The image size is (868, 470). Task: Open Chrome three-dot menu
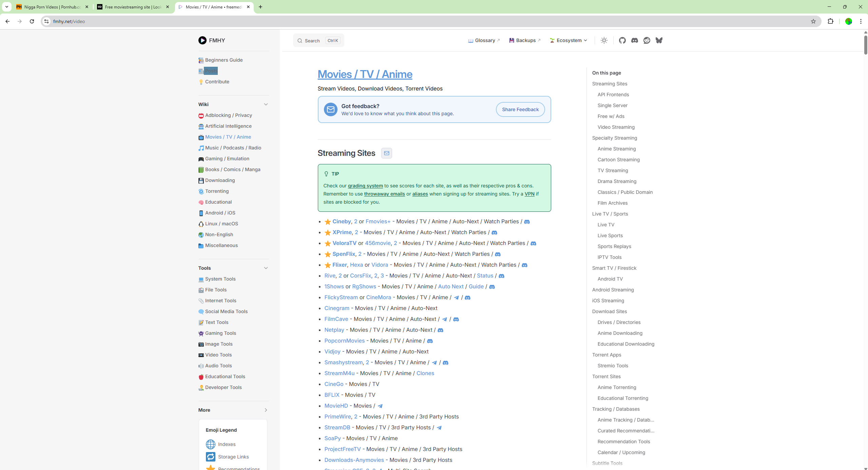(861, 21)
